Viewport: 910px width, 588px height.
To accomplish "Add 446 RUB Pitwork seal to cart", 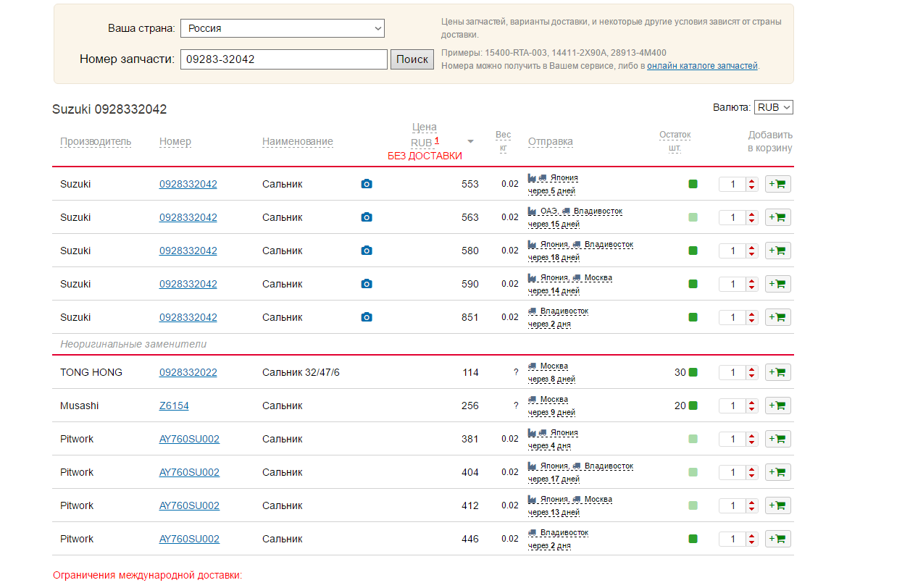I will pyautogui.click(x=777, y=539).
